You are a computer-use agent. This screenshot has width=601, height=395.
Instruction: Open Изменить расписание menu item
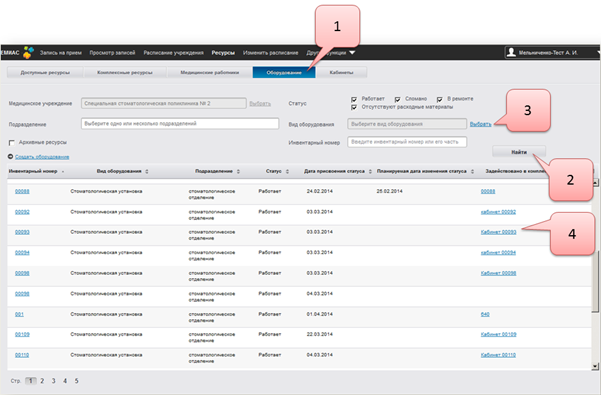coord(270,53)
